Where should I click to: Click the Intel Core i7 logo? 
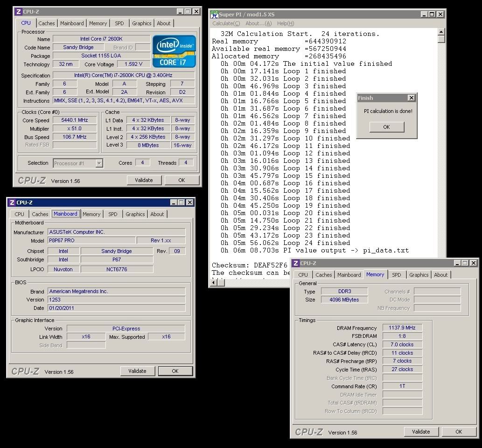[x=174, y=51]
